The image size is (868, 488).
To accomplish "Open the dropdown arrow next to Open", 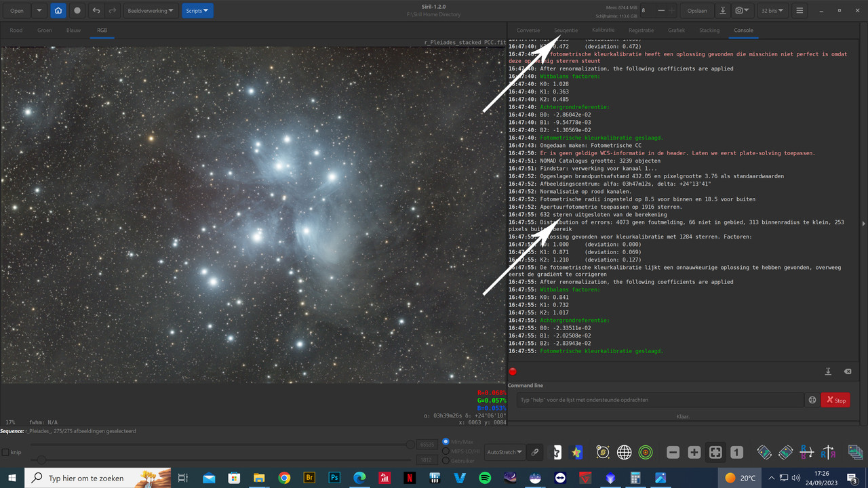I will pyautogui.click(x=39, y=11).
